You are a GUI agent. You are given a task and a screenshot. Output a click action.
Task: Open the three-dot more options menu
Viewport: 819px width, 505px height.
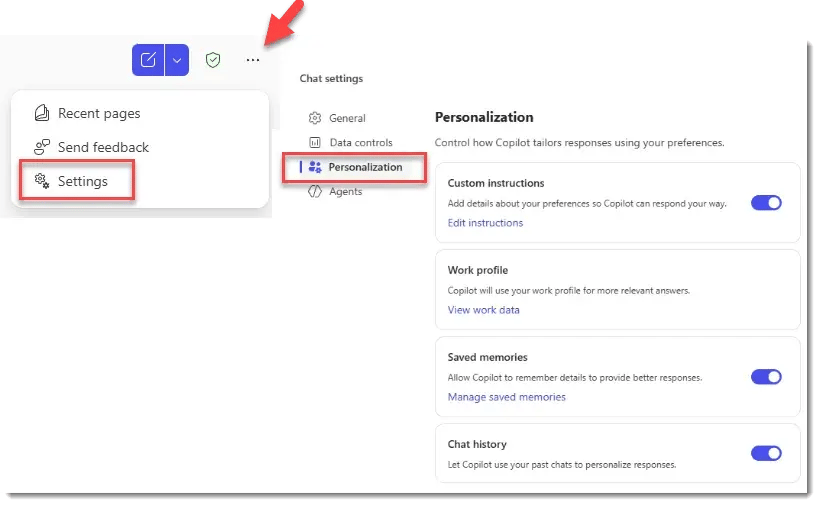coord(252,60)
